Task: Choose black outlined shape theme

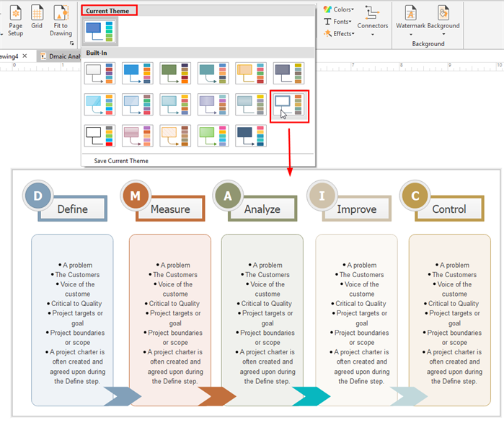Action: [x=100, y=136]
